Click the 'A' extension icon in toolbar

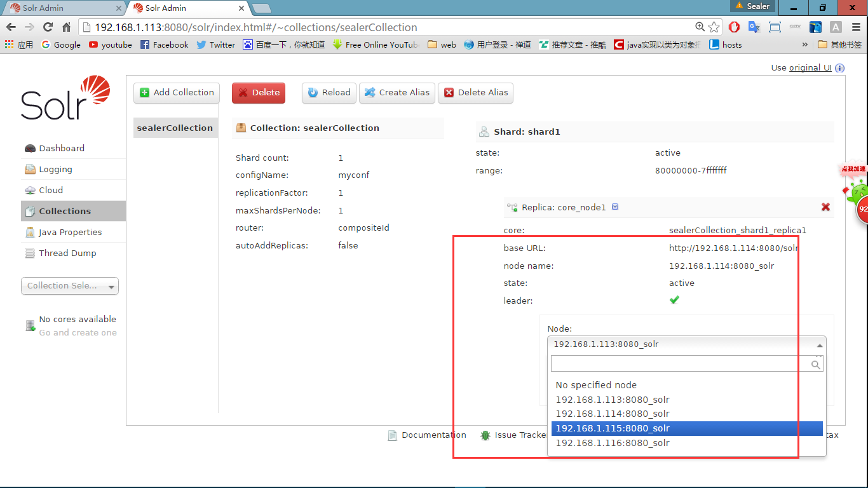(836, 27)
